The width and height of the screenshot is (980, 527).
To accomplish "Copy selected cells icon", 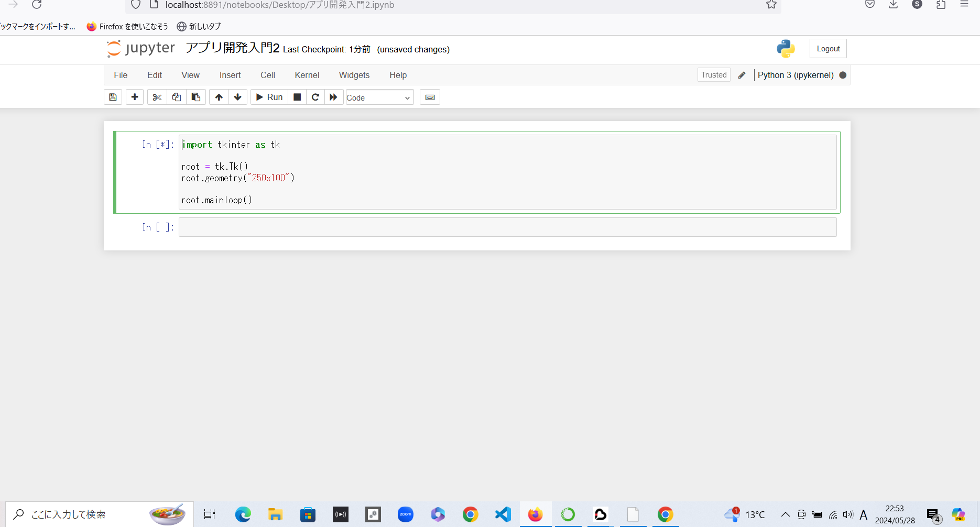I will 177,97.
